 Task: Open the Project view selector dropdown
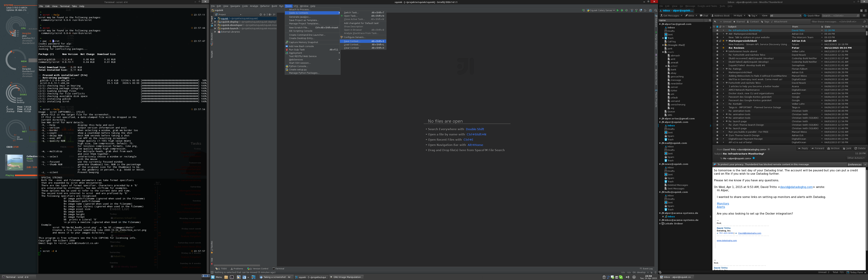pos(228,15)
